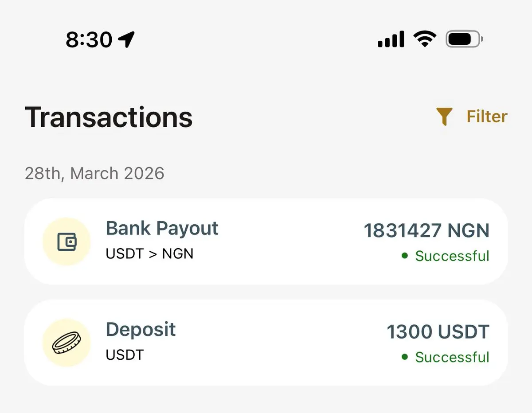Image resolution: width=532 pixels, height=413 pixels.
Task: Tap the Transactions page heading
Action: point(109,117)
